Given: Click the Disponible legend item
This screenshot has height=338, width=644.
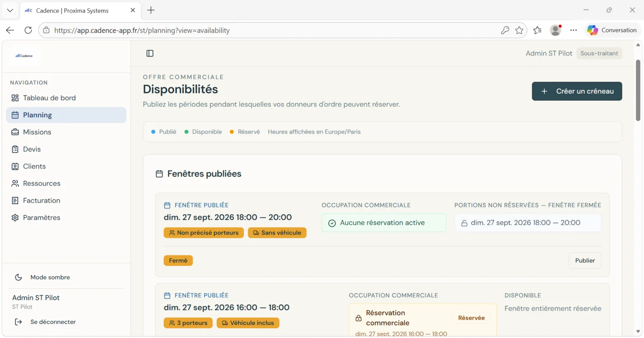Looking at the screenshot, I should tap(203, 132).
